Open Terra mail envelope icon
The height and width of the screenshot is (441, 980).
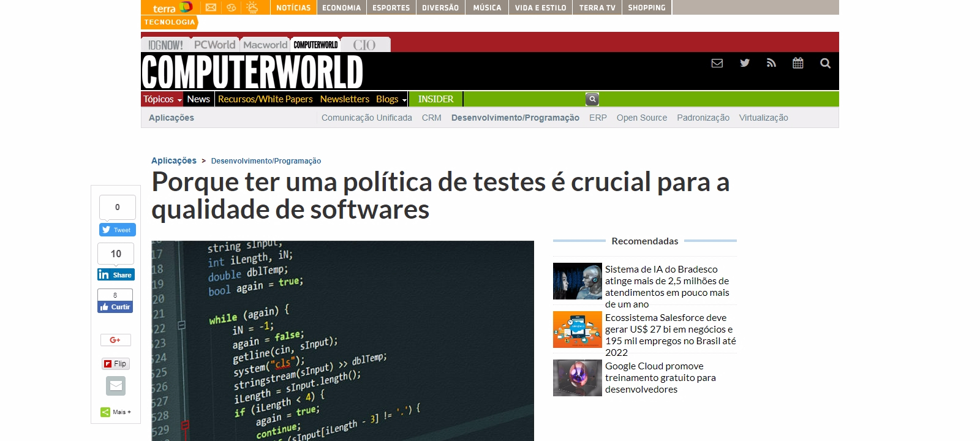pos(211,7)
